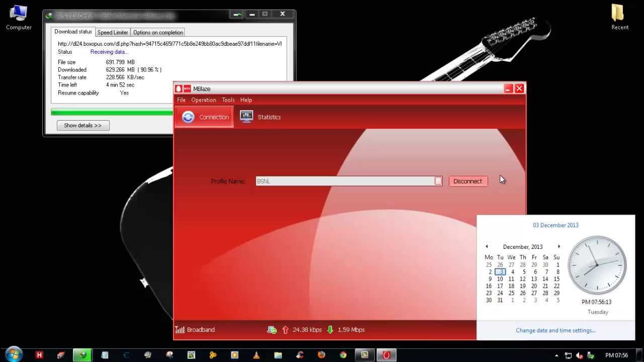
Task: Open Change date and time settings link
Action: point(555,330)
